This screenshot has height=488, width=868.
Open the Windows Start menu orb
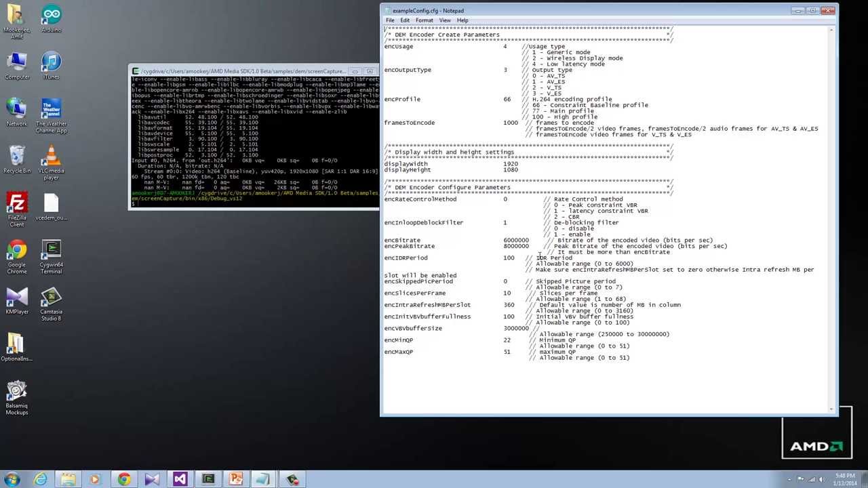(12, 479)
